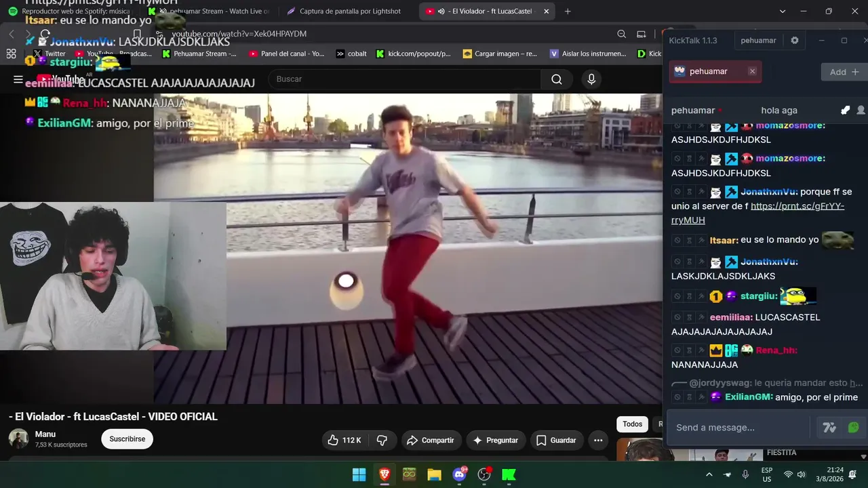Open KickTalk settings gear
The width and height of the screenshot is (868, 488).
(x=795, y=41)
